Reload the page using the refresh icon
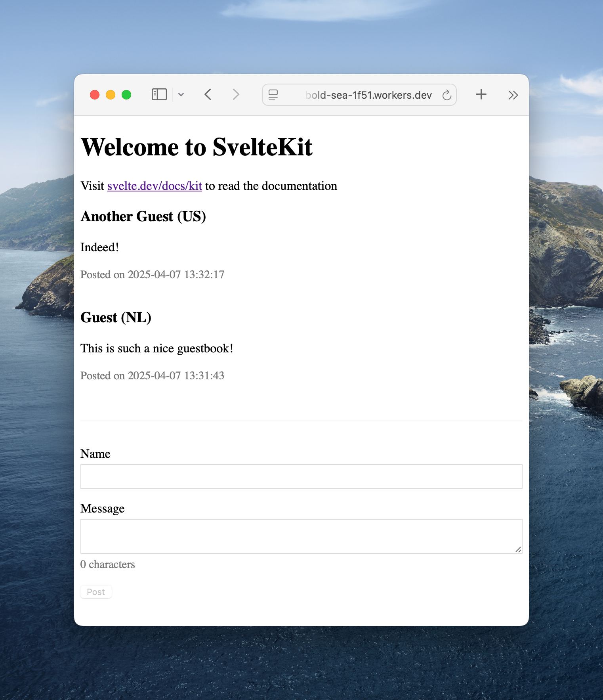This screenshot has height=700, width=603. click(x=447, y=95)
